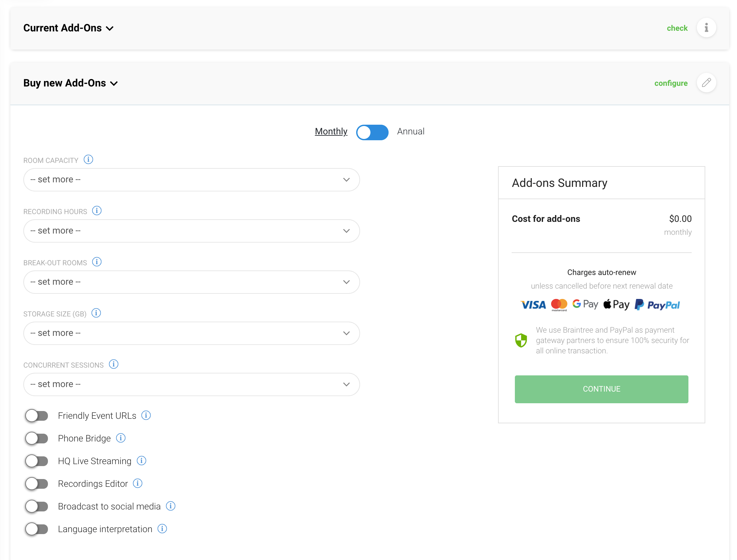The height and width of the screenshot is (560, 737).
Task: Click info icon next to Phone Bridge
Action: [120, 438]
